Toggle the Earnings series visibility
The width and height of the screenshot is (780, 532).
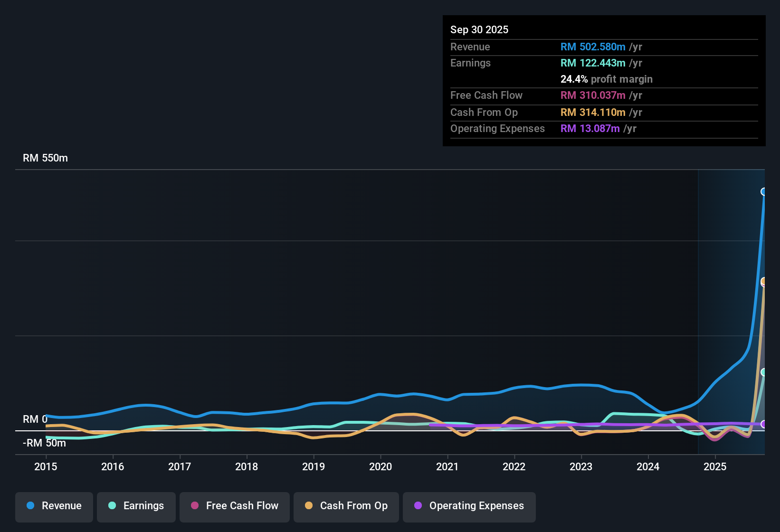click(136, 506)
